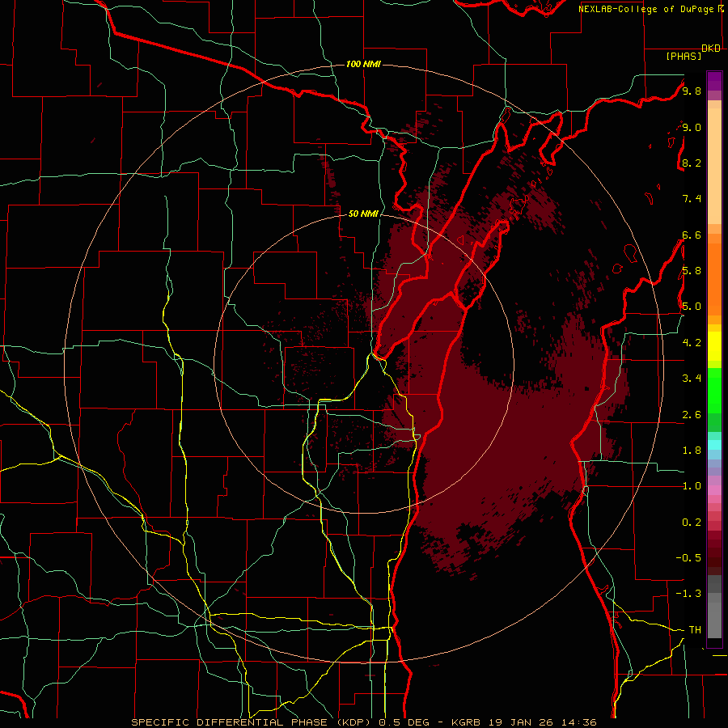The height and width of the screenshot is (728, 728).
Task: Click the 5.0 scale value
Action: [x=692, y=307]
